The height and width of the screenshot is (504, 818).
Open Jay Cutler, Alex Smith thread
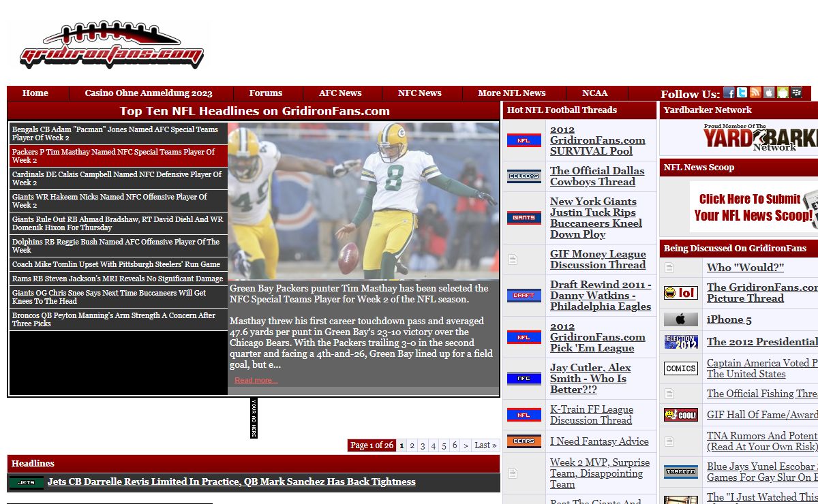coord(590,379)
